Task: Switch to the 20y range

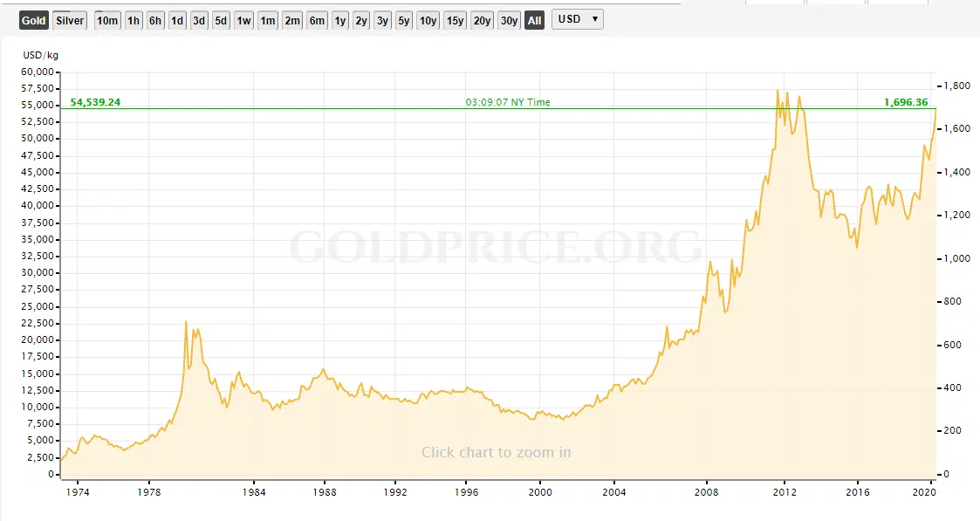Action: 482,20
